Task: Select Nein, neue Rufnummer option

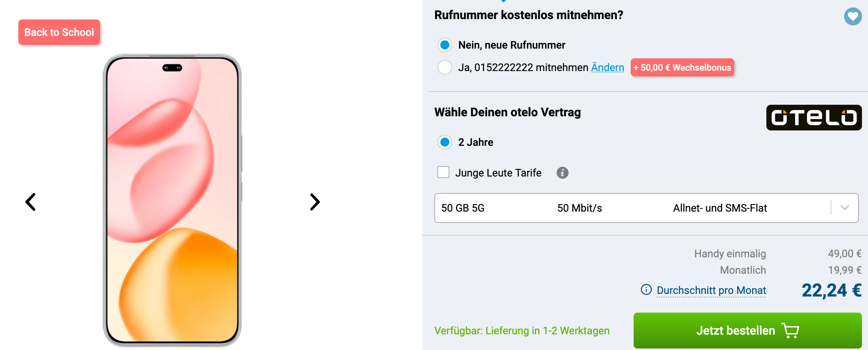Action: 445,45
